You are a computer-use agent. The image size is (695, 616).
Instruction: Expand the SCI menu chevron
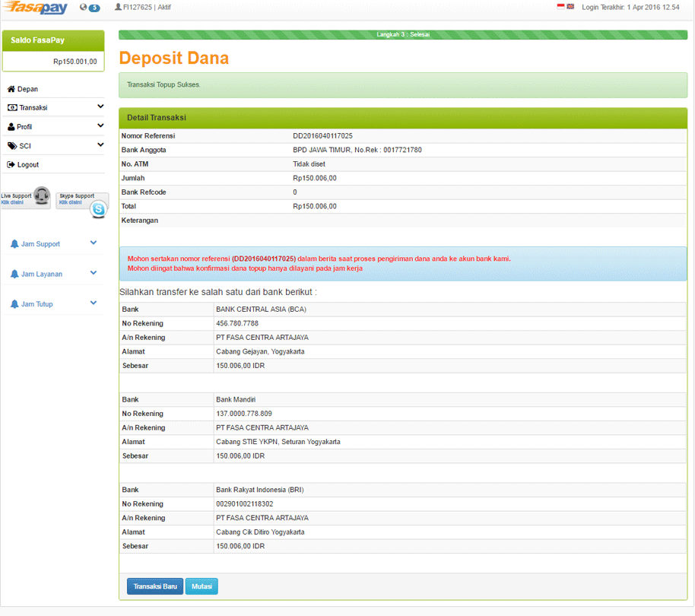coord(100,144)
